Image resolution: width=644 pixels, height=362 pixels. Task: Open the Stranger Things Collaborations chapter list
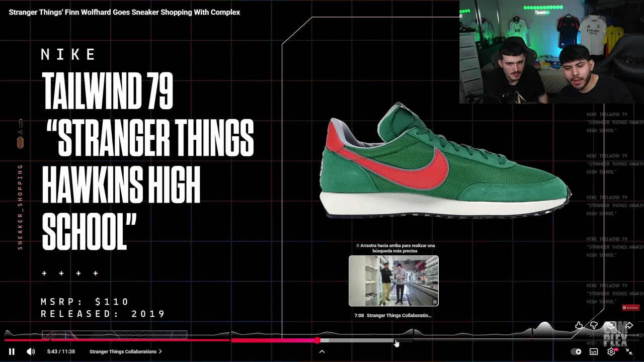126,351
